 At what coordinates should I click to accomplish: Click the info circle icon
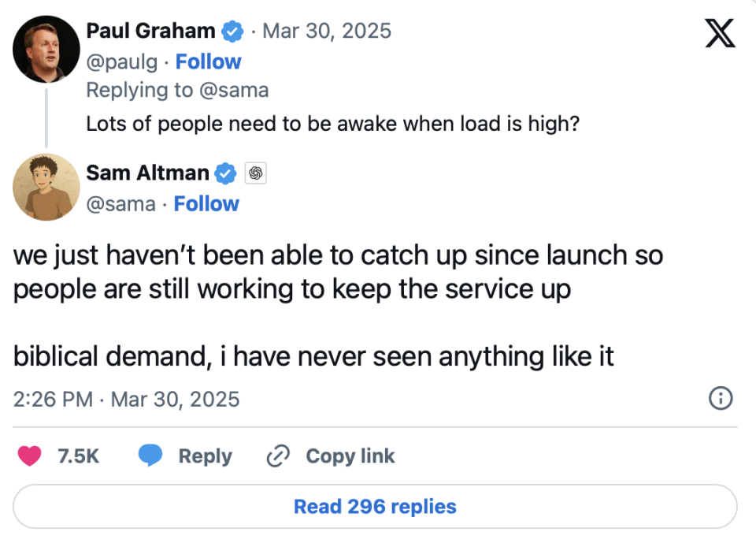[x=721, y=399]
